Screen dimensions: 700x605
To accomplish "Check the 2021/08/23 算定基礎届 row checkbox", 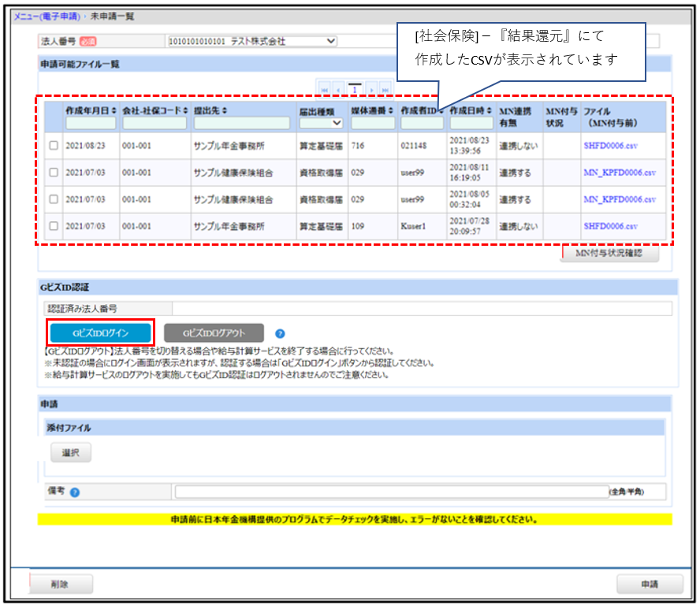I will [54, 146].
